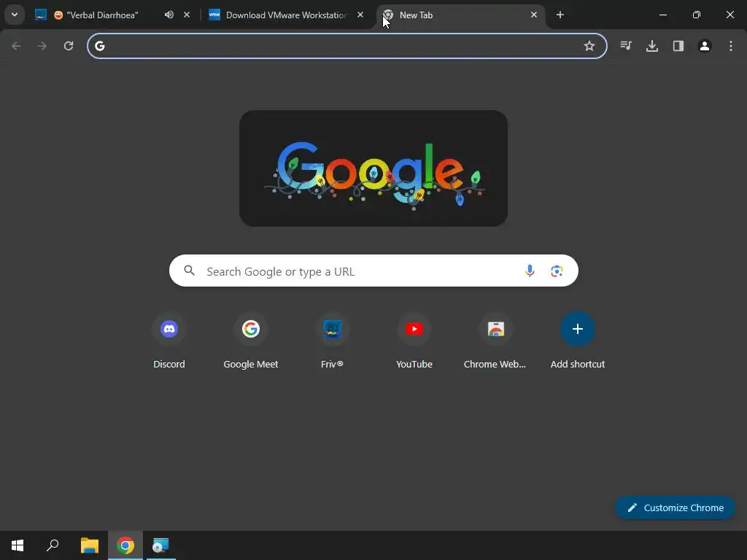
Task: Mute the audio playing tab speaker icon
Action: point(169,15)
